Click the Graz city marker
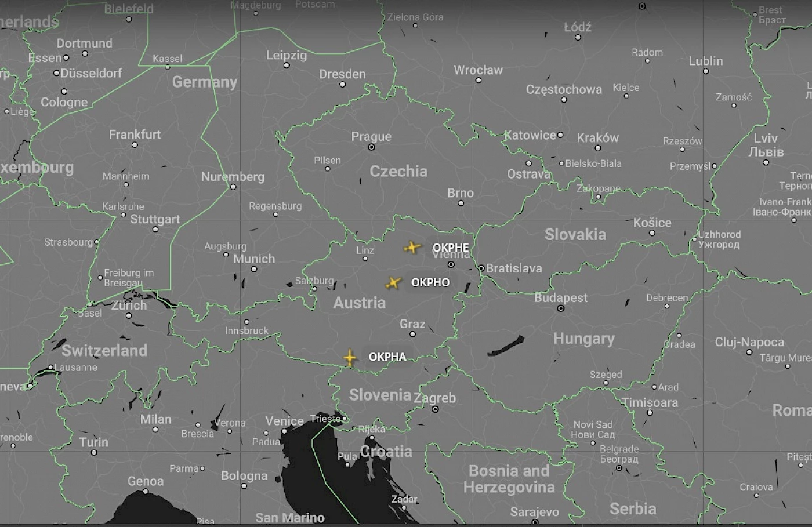Screen dimensions: 812x527 click(412, 334)
